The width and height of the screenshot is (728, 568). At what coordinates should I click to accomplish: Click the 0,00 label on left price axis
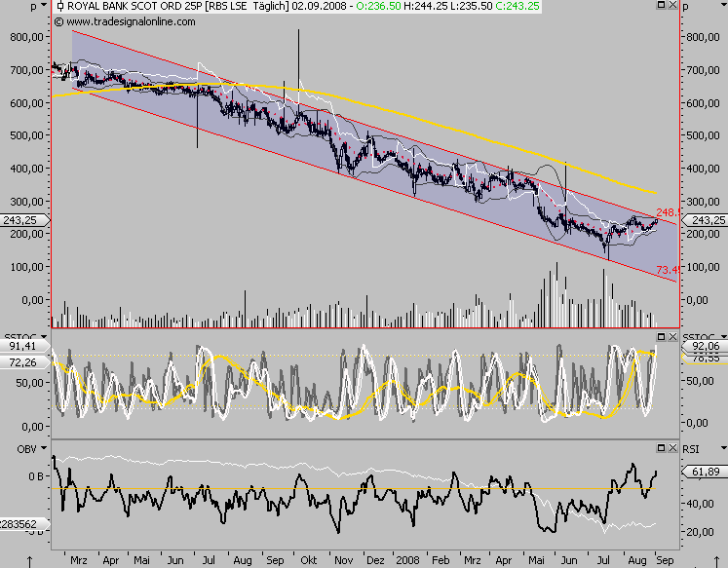click(32, 300)
